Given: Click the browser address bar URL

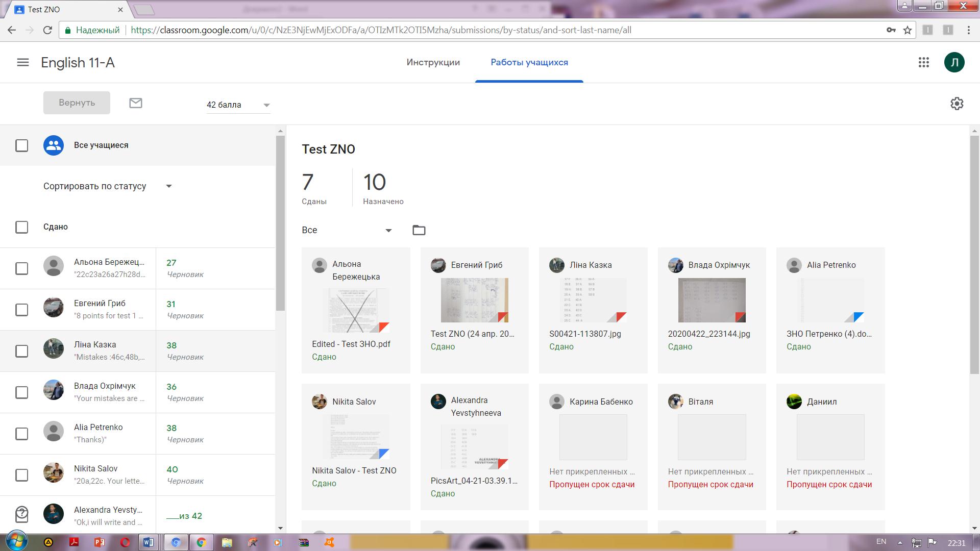Looking at the screenshot, I should tap(381, 30).
